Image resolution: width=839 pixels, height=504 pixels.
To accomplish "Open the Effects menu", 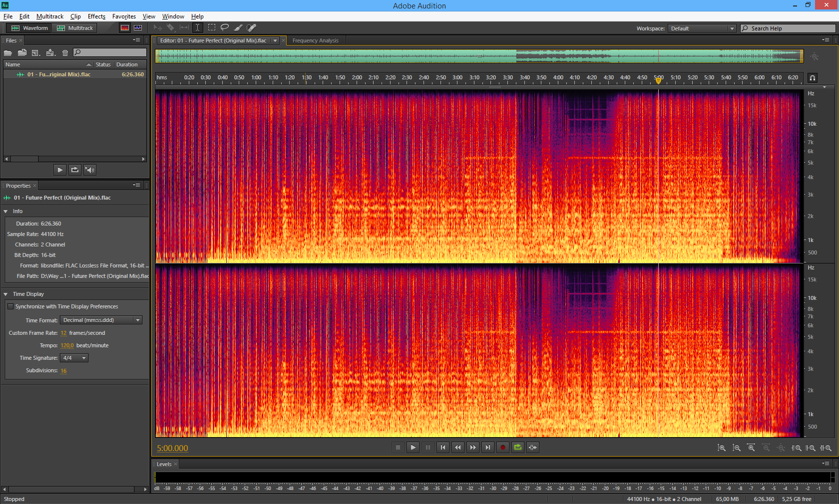I will 96,16.
